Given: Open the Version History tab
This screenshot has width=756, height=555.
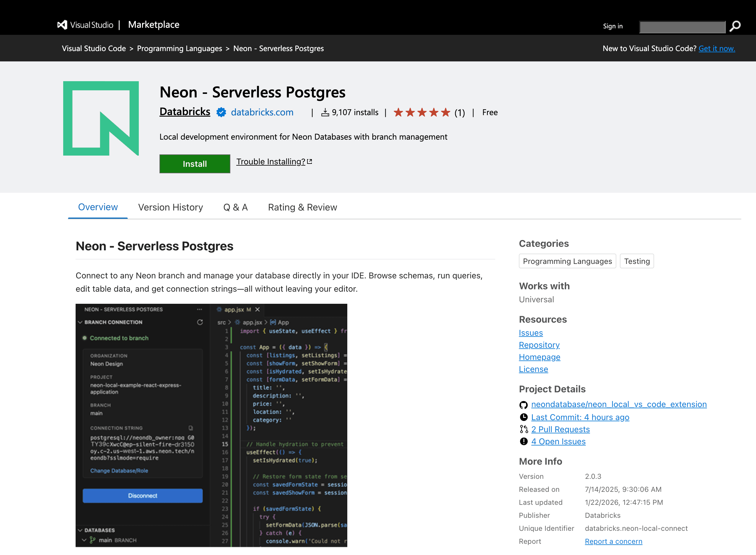Looking at the screenshot, I should click(x=170, y=207).
